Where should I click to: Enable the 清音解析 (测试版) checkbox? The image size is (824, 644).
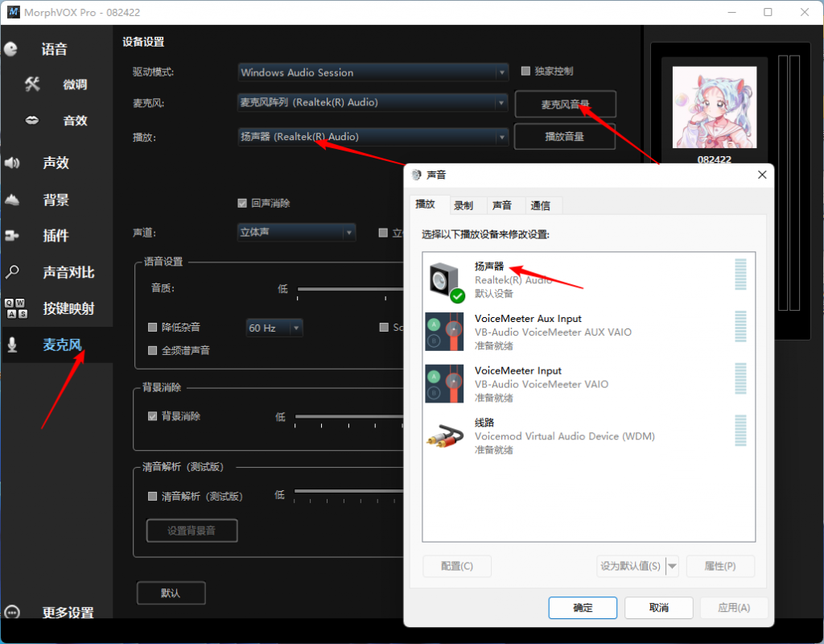(152, 496)
